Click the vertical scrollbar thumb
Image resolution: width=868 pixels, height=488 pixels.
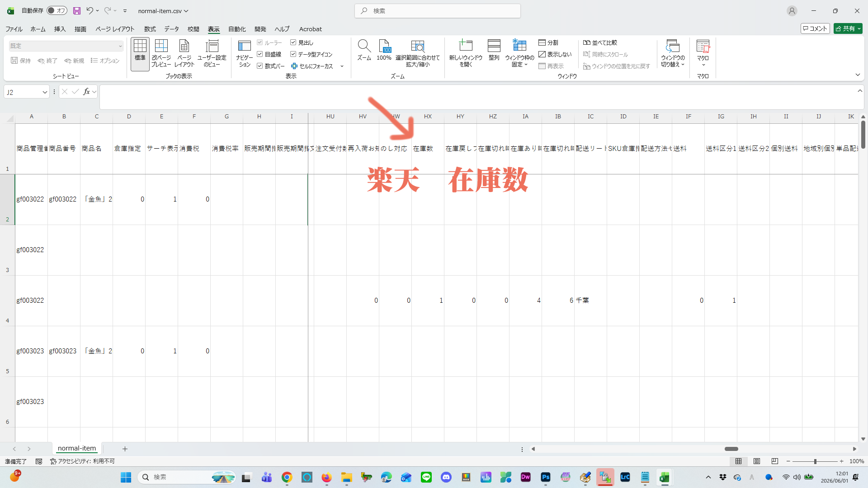click(863, 134)
